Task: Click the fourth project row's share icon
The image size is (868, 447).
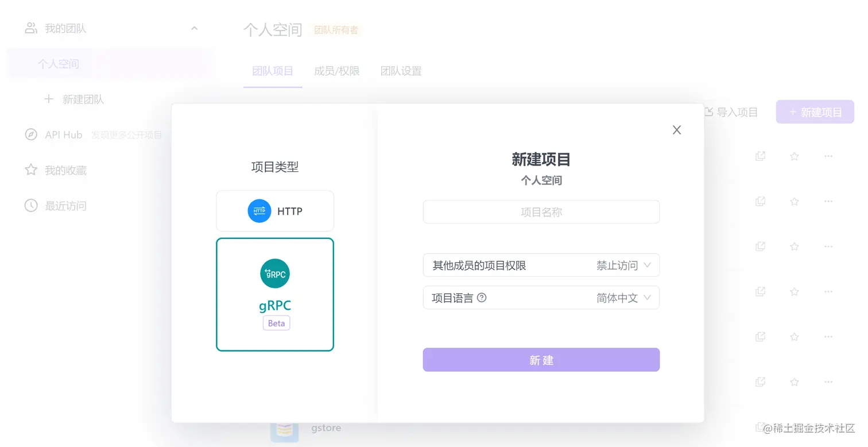Action: pyautogui.click(x=761, y=292)
